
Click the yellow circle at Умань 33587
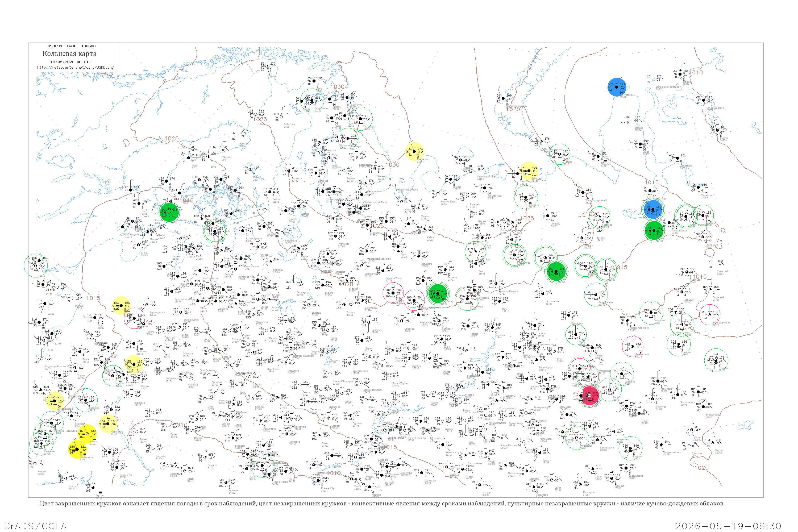pos(87,434)
